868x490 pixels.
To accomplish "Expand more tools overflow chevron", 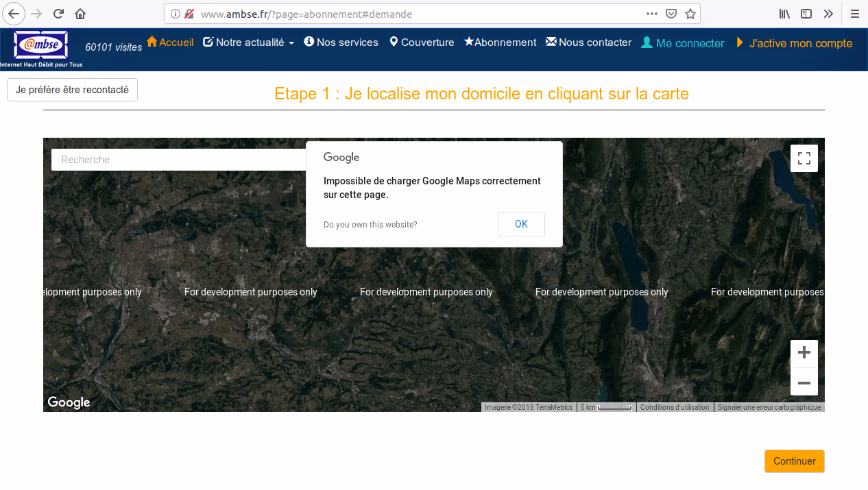I will tap(828, 14).
